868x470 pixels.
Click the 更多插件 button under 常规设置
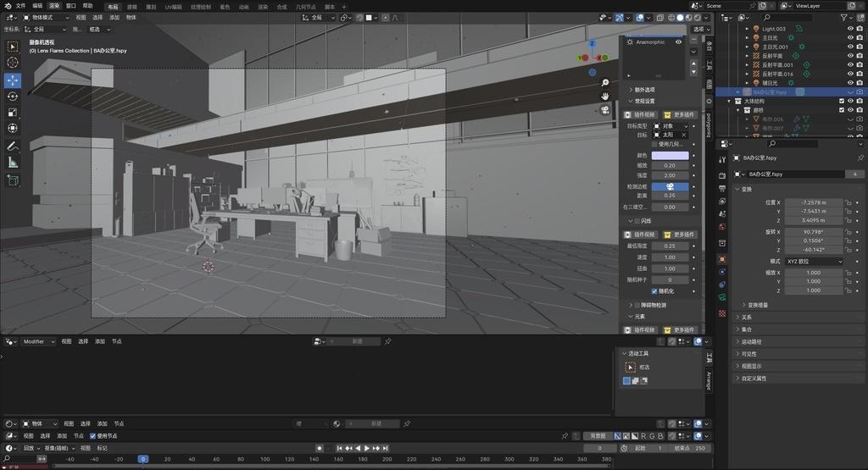(x=679, y=114)
